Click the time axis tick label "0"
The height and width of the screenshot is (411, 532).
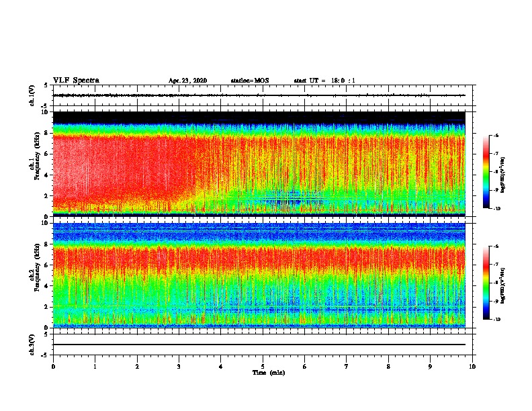coord(53,366)
